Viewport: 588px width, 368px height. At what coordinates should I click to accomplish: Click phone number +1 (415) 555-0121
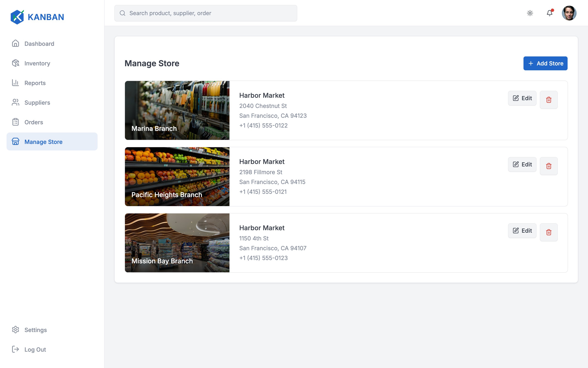point(263,192)
